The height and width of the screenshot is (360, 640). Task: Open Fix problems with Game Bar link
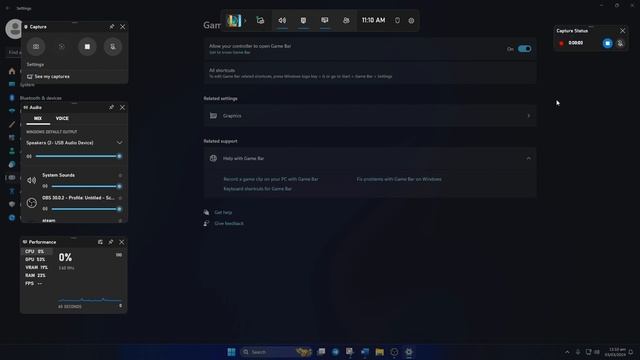click(x=399, y=179)
